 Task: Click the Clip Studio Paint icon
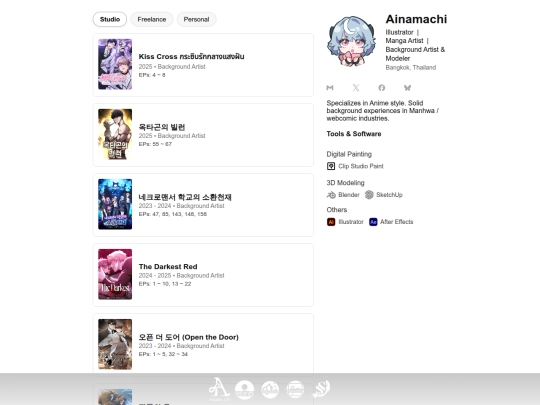coord(331,166)
